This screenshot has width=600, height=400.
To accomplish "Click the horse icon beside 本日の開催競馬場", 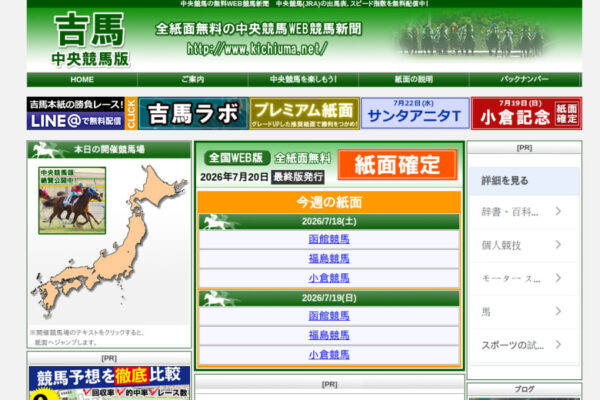I will click(x=47, y=150).
